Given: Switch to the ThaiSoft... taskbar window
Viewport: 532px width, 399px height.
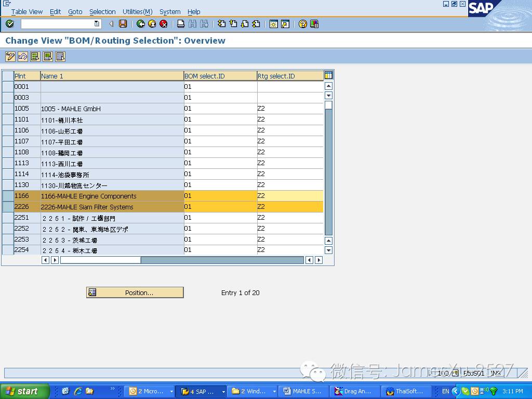Looking at the screenshot, I should tap(406, 391).
